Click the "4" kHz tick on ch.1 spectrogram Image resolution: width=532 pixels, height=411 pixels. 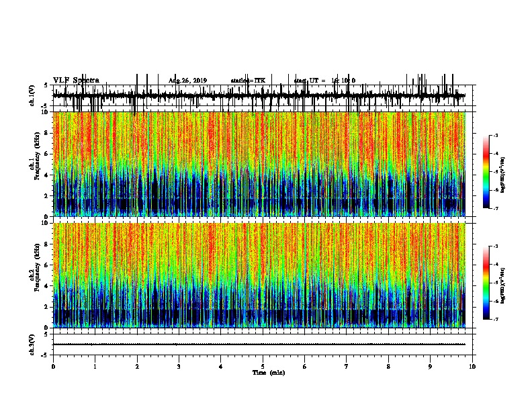pyautogui.click(x=47, y=175)
